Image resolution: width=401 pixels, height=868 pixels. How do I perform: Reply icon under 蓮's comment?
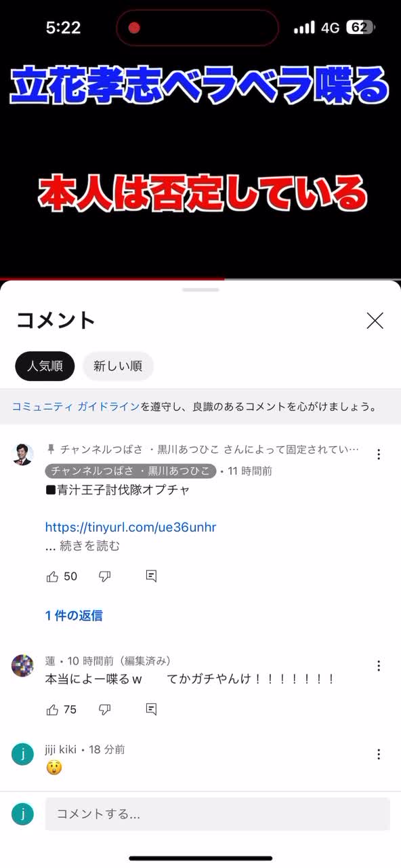tap(151, 709)
